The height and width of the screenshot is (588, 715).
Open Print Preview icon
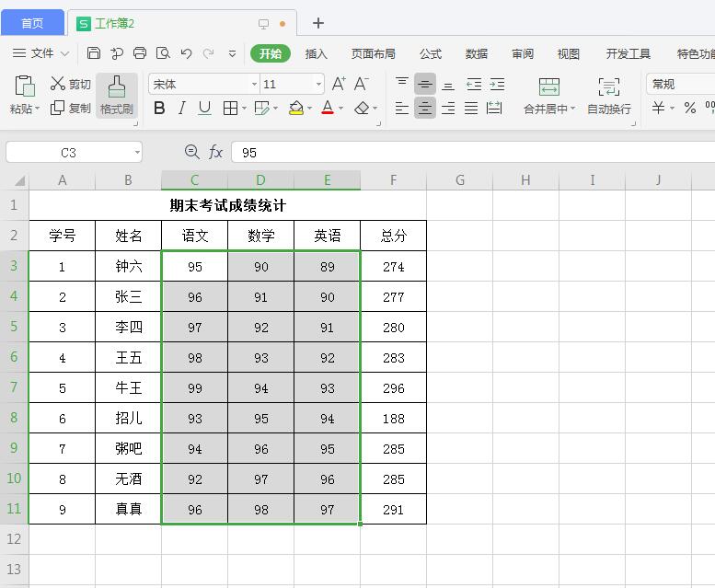point(163,53)
